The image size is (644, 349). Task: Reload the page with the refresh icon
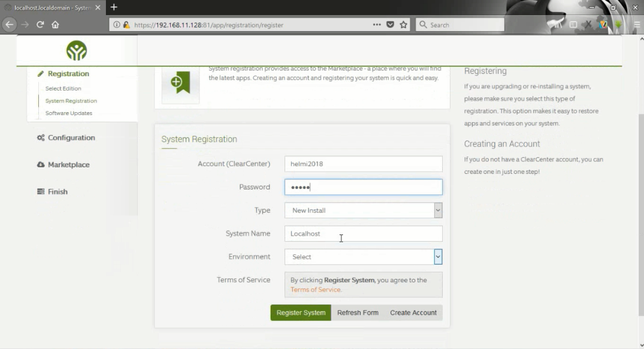pyautogui.click(x=40, y=25)
